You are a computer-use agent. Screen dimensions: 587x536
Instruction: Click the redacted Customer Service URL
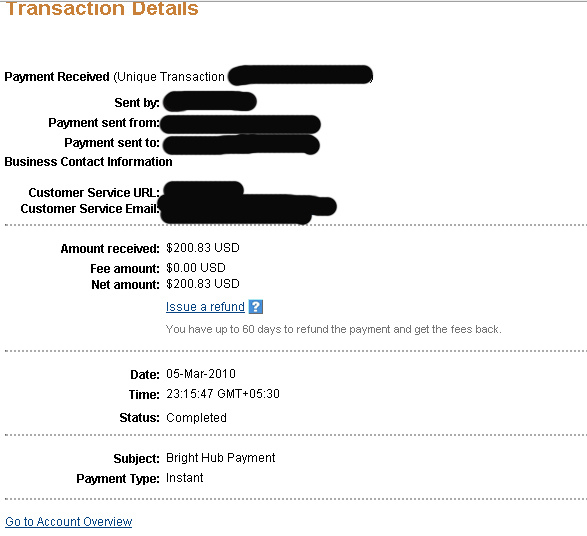point(204,188)
